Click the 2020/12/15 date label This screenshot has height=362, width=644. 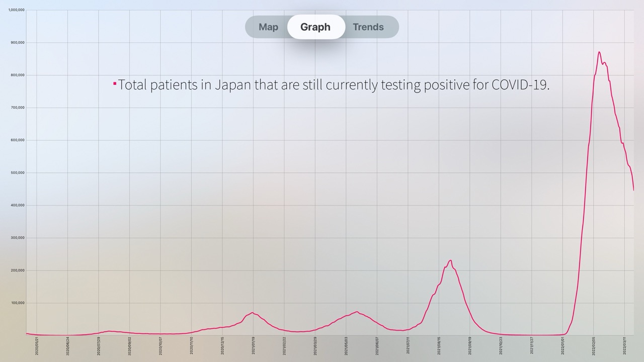[x=222, y=346]
